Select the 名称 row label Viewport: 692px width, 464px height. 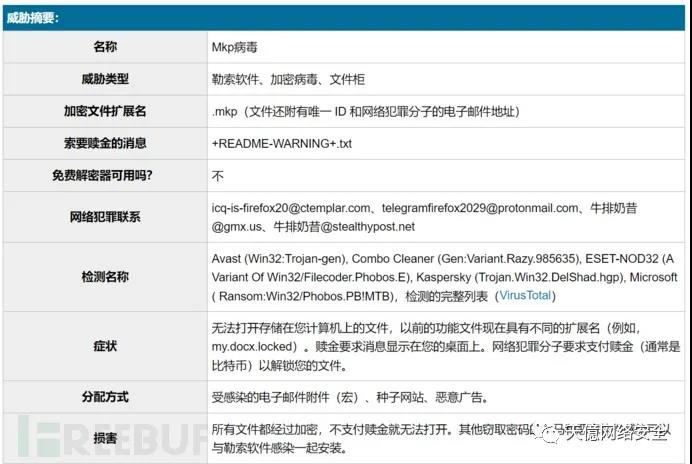point(104,46)
